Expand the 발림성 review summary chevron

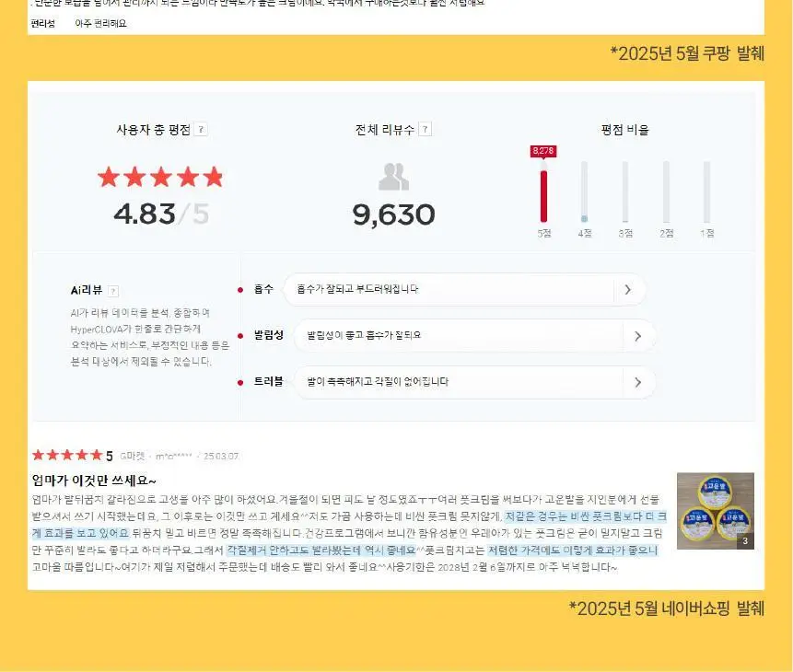tap(637, 336)
